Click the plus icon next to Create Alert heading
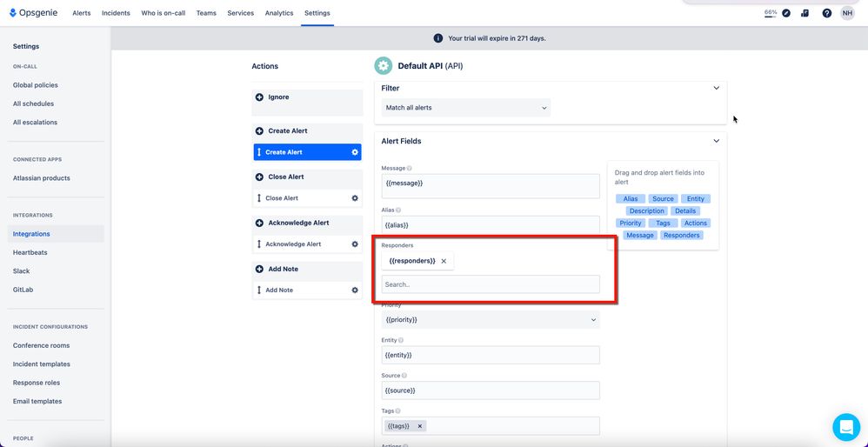This screenshot has height=447, width=868. click(x=259, y=131)
